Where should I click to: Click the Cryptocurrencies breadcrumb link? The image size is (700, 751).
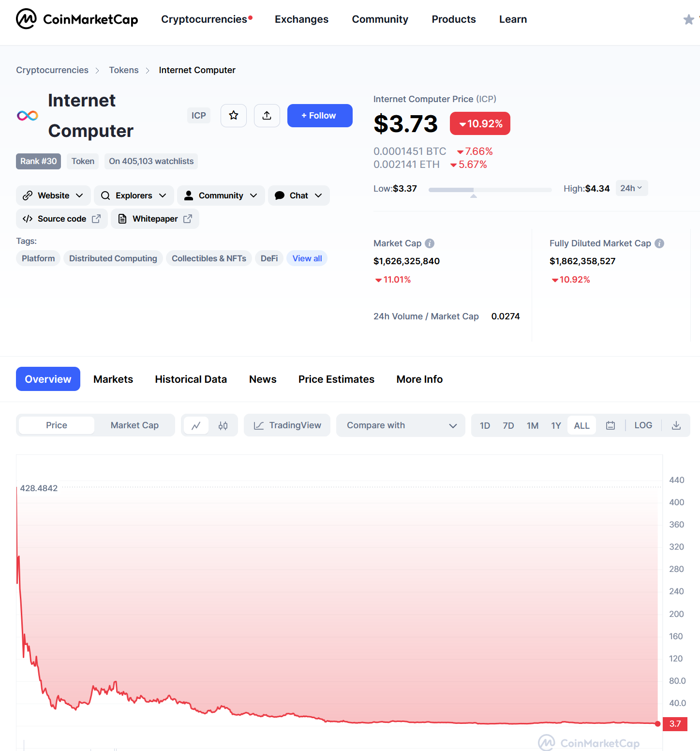(x=52, y=70)
